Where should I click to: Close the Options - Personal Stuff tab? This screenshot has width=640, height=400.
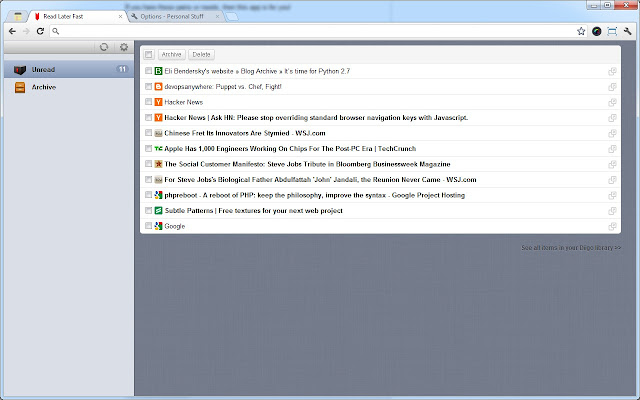[217, 17]
